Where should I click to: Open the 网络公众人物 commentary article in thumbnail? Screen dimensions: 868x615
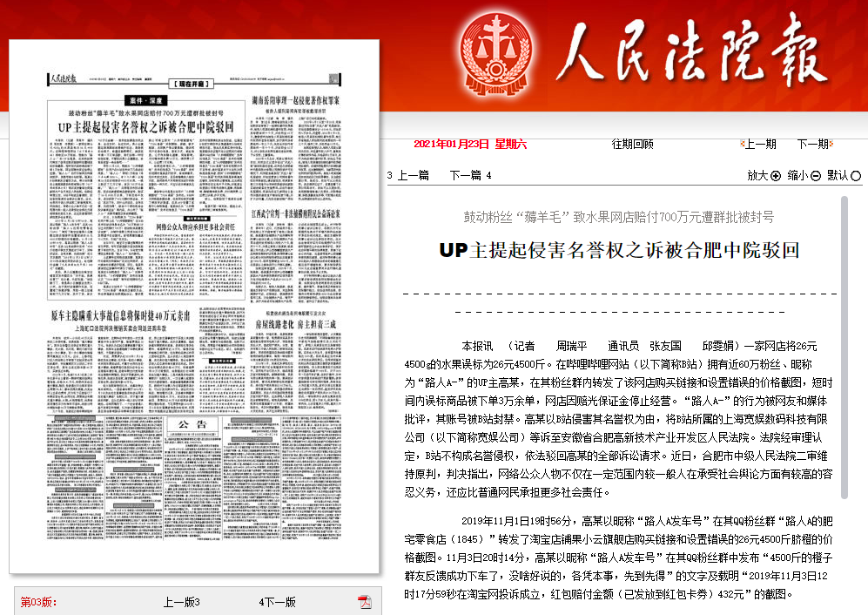click(x=195, y=227)
